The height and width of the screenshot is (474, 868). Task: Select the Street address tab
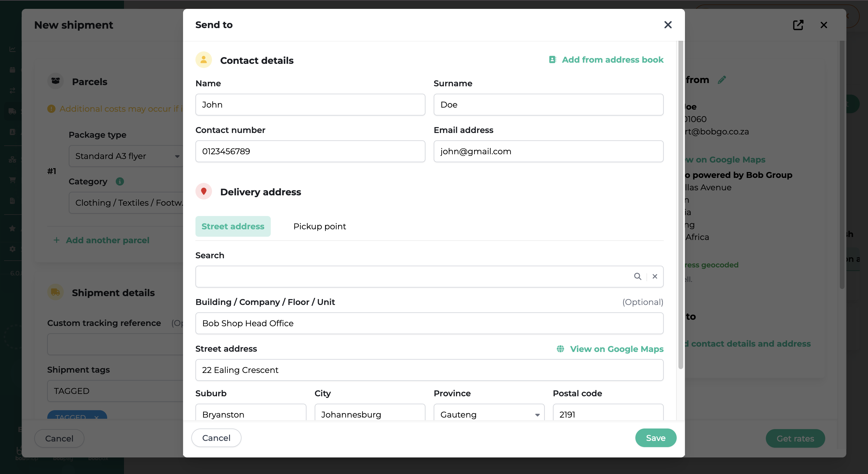pyautogui.click(x=233, y=226)
